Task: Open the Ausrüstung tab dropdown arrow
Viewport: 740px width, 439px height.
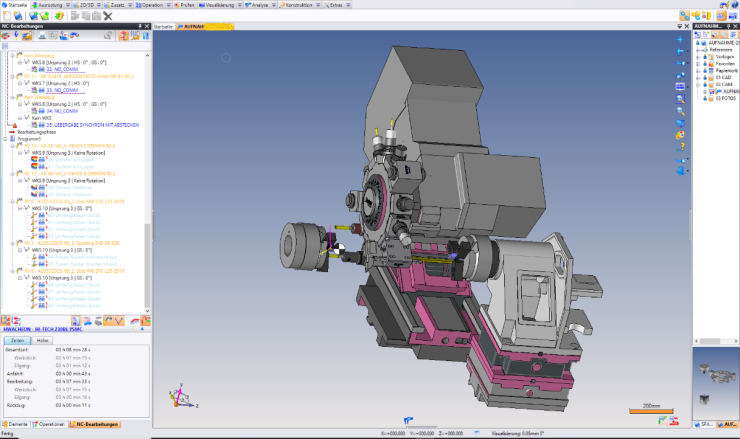Action: (x=68, y=5)
